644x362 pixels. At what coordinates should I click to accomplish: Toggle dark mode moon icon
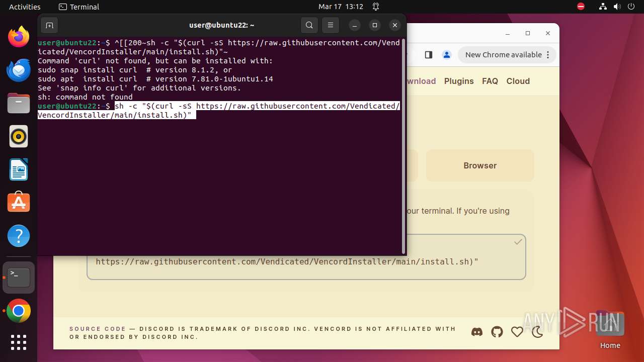(537, 332)
